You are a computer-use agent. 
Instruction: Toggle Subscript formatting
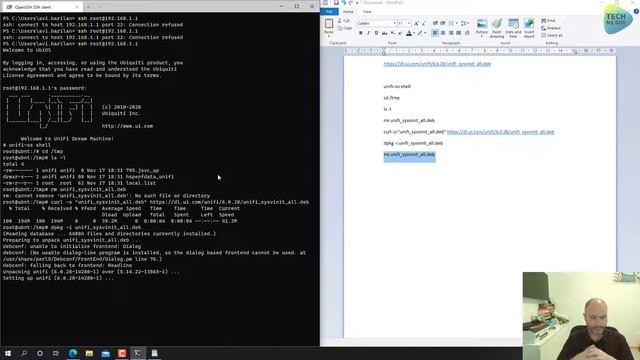392,33
